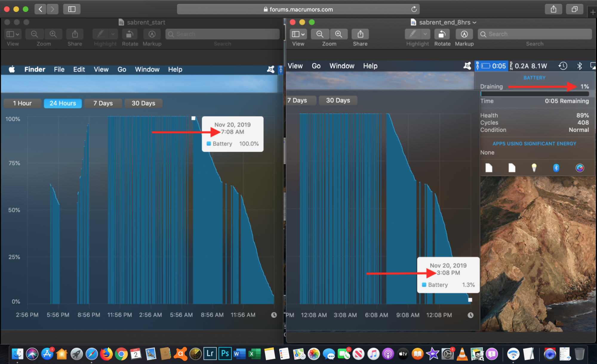
Task: Open the View sidebar dropdown in sabrent_end_8hrs
Action: click(298, 34)
